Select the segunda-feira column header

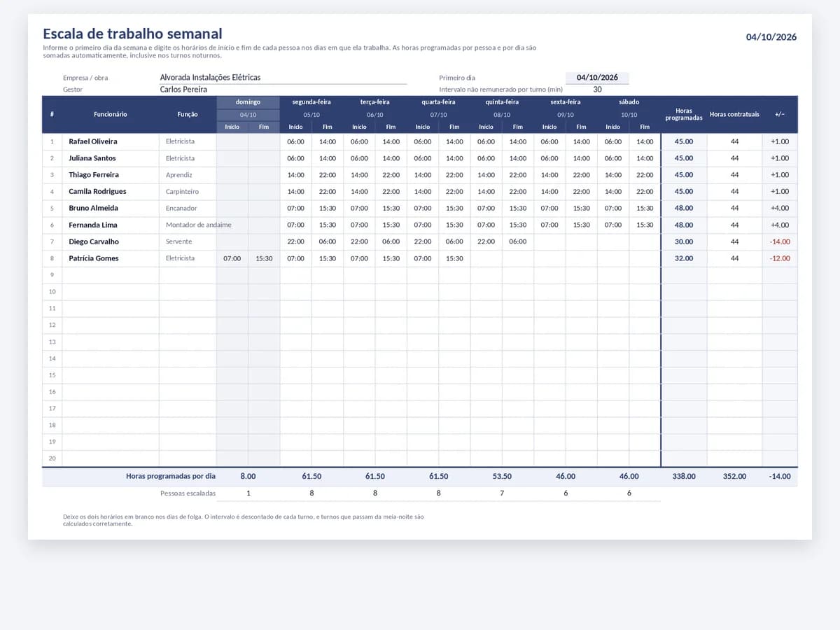(x=311, y=102)
